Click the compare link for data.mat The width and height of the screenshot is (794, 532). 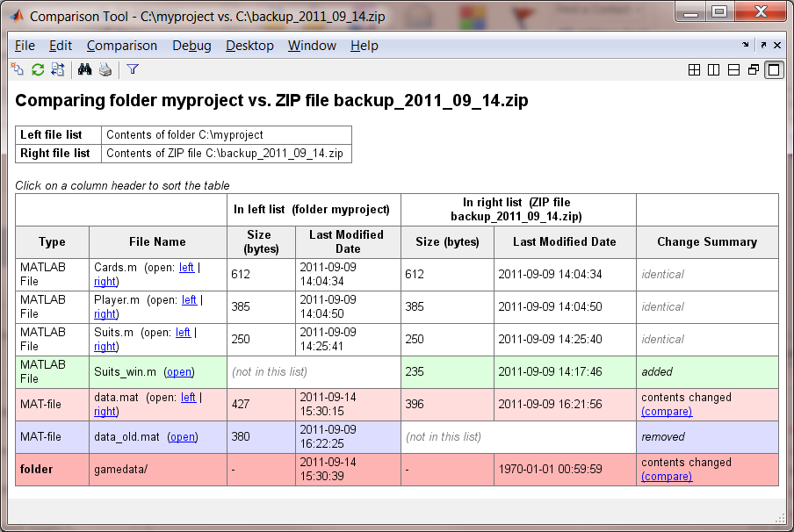(x=667, y=411)
